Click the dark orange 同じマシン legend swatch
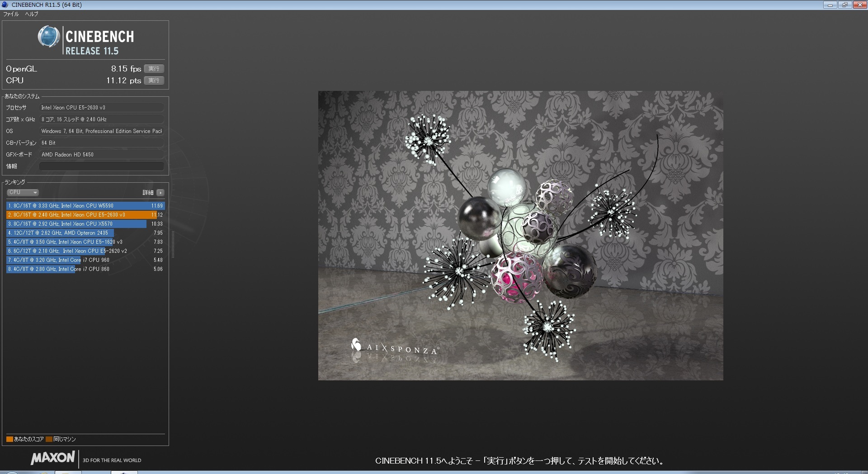This screenshot has height=474, width=868. [49, 439]
